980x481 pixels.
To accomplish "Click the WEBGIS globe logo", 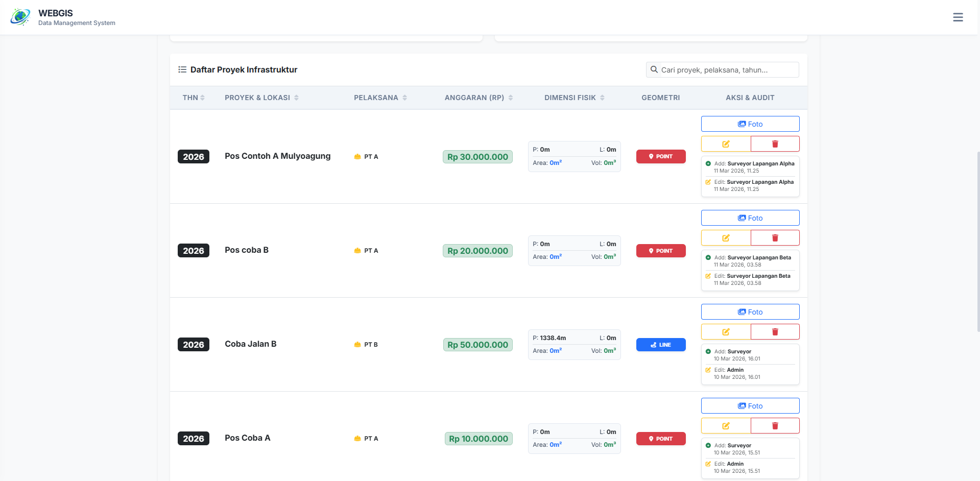I will (x=20, y=17).
